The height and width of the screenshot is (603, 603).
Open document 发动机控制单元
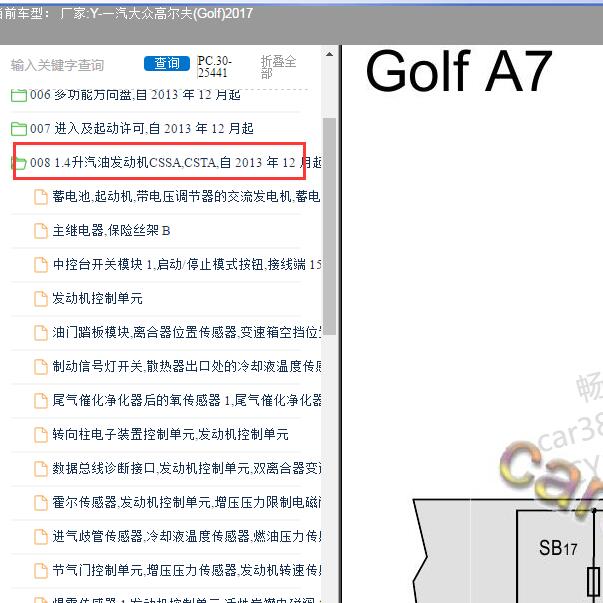coord(97,298)
